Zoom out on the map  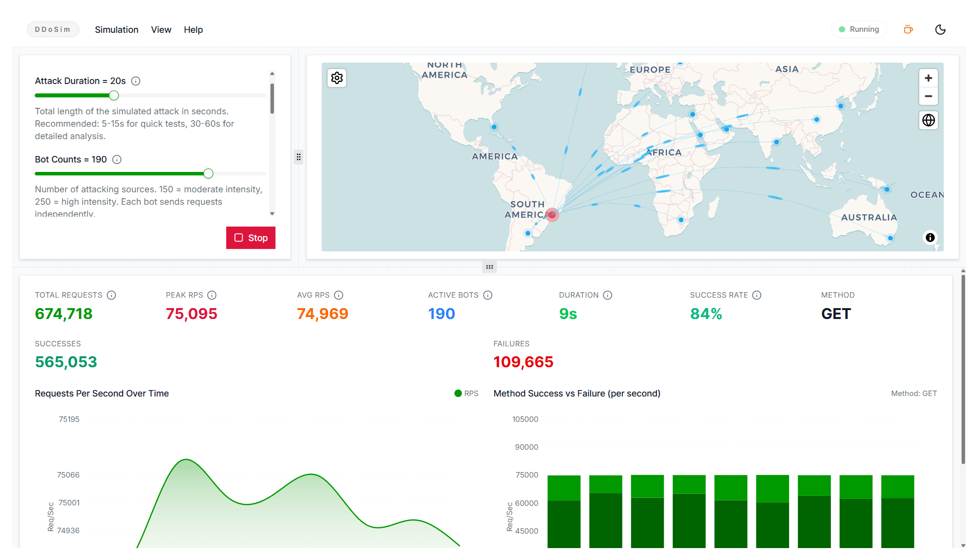pos(928,96)
